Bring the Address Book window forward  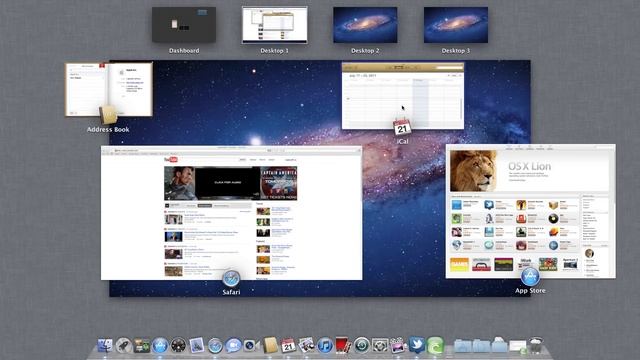coord(109,89)
